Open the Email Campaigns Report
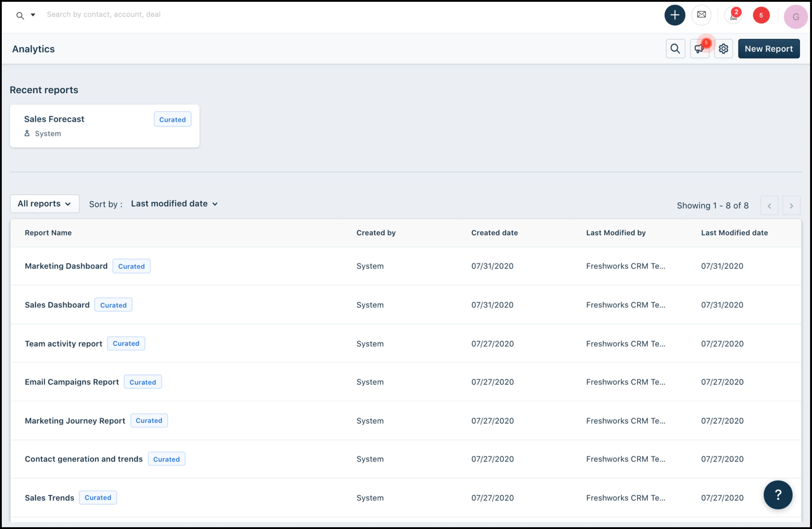 click(x=72, y=382)
